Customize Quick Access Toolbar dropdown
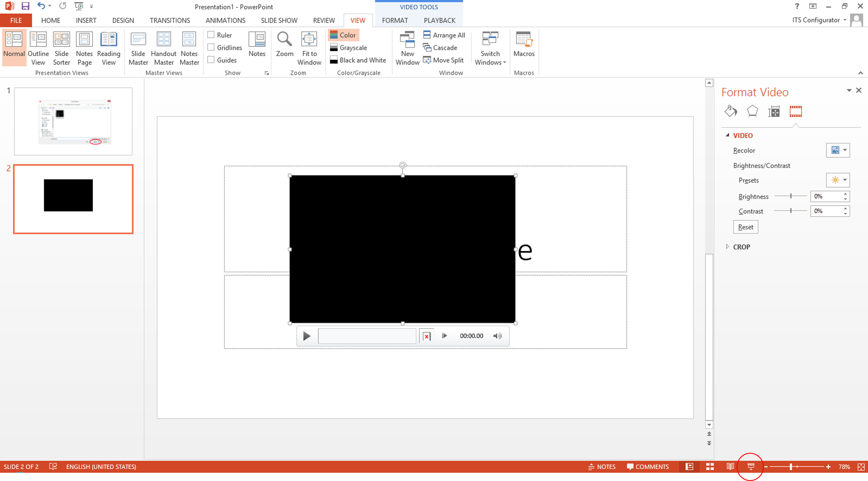 (x=92, y=7)
